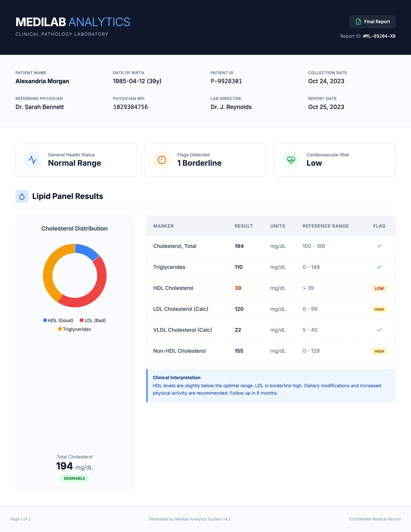Click referring physician Dr. Sarah Bennett

tap(40, 107)
